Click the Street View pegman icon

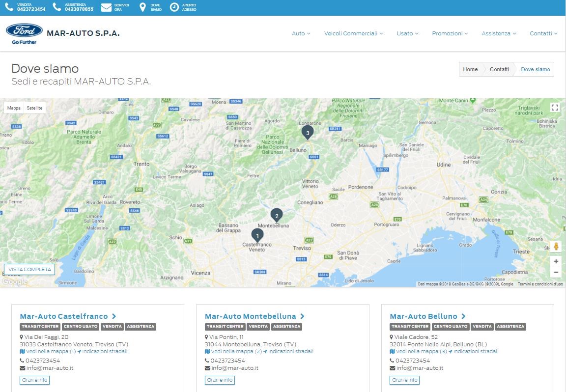(x=556, y=247)
